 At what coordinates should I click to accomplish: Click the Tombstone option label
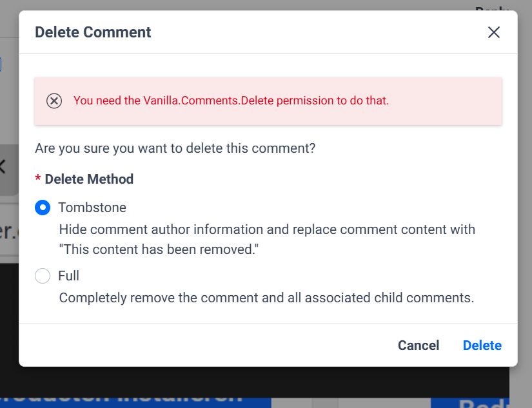(92, 208)
